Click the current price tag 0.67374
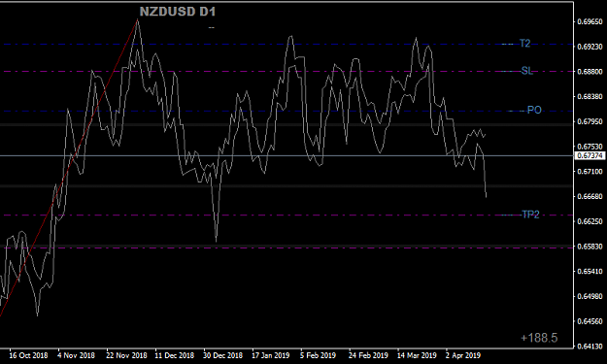 point(590,155)
